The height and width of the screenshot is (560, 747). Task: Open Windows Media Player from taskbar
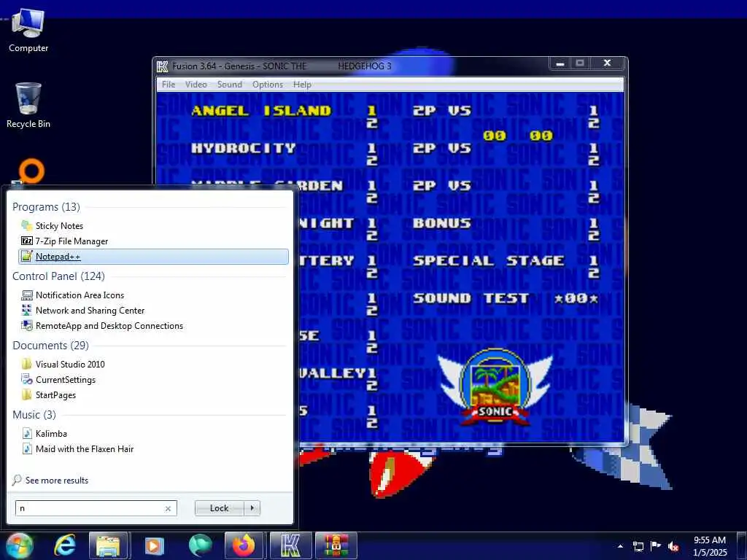click(x=154, y=545)
